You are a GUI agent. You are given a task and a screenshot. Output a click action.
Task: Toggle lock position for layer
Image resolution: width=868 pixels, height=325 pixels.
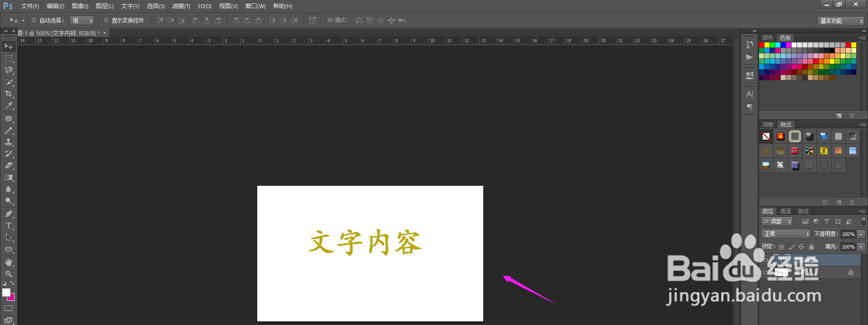801,247
